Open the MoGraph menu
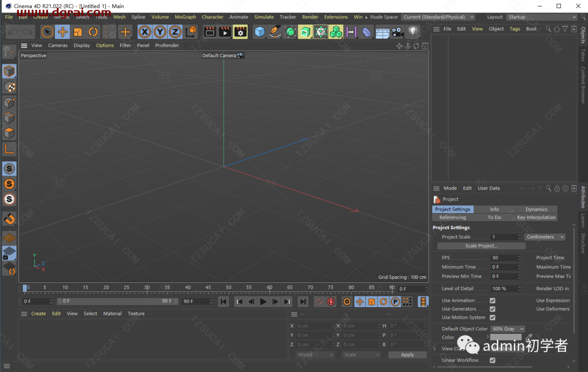Screen dimensions: 588x372 pyautogui.click(x=185, y=17)
